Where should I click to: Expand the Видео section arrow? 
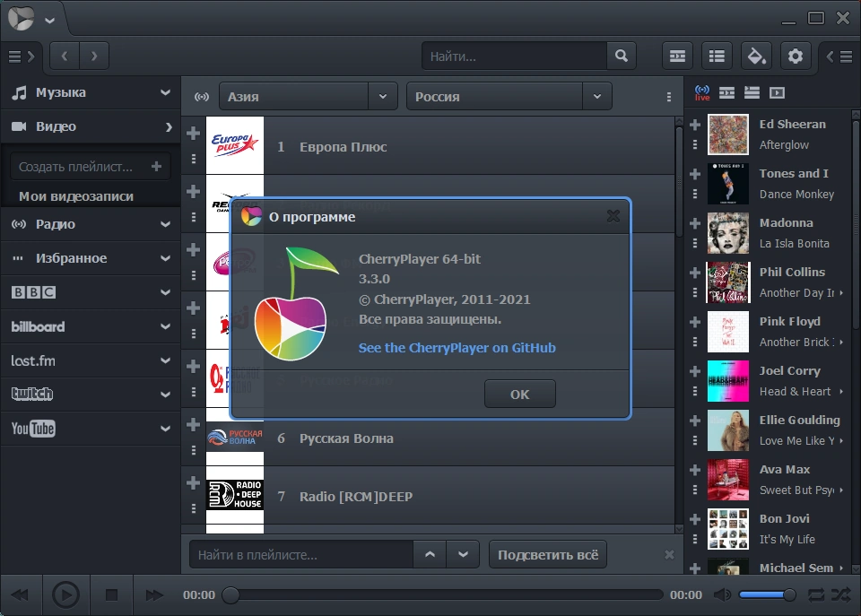[x=168, y=126]
